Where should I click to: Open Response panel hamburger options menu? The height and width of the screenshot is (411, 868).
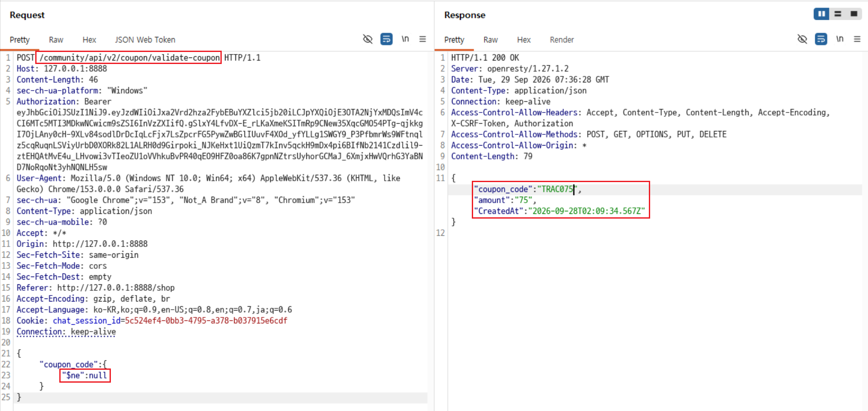tap(857, 39)
